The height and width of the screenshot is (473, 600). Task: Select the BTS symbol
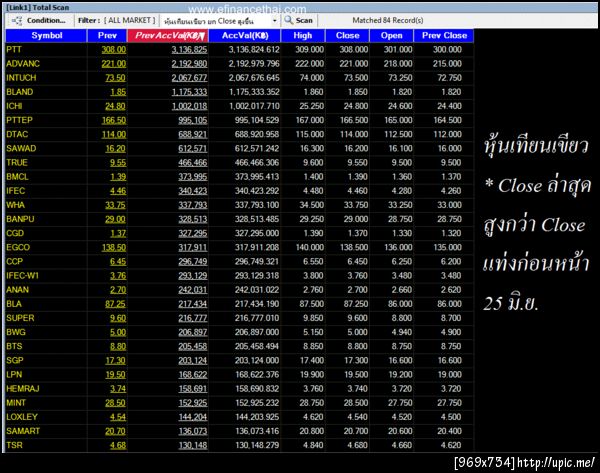[14, 347]
